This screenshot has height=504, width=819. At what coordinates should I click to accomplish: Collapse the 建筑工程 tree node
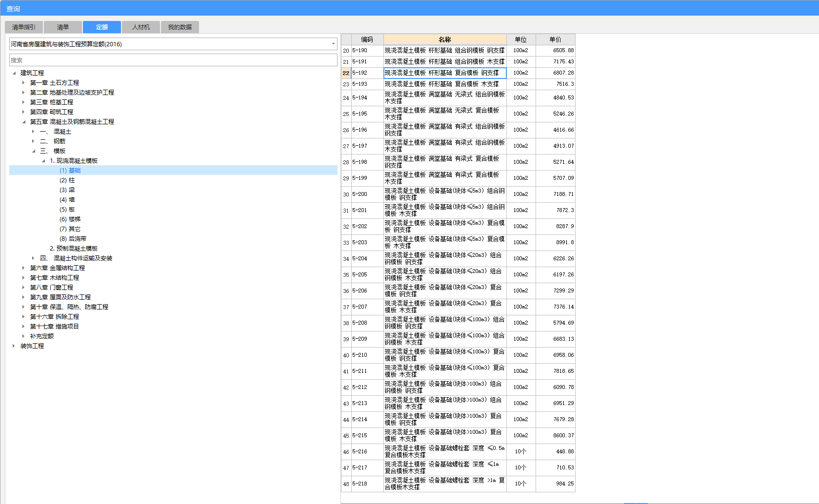coord(14,73)
